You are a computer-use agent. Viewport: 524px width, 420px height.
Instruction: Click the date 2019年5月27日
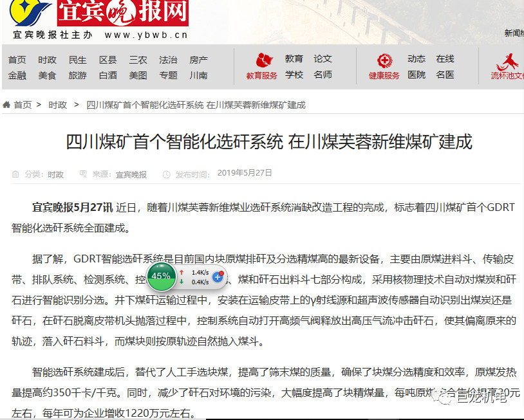[x=245, y=173]
